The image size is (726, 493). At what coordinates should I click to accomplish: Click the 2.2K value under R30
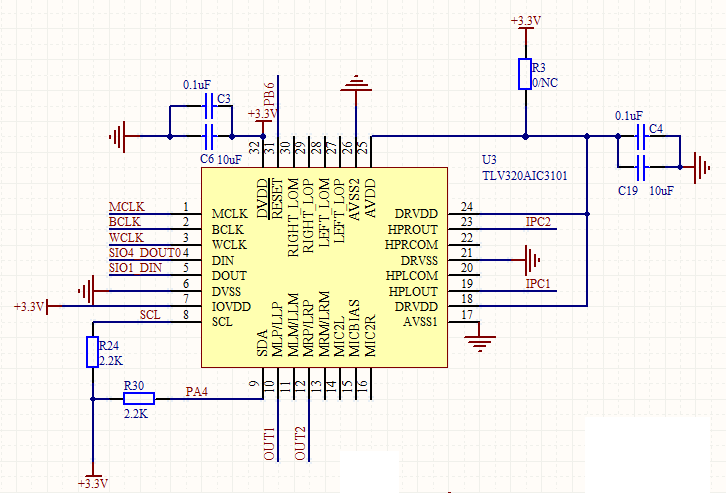pos(136,414)
